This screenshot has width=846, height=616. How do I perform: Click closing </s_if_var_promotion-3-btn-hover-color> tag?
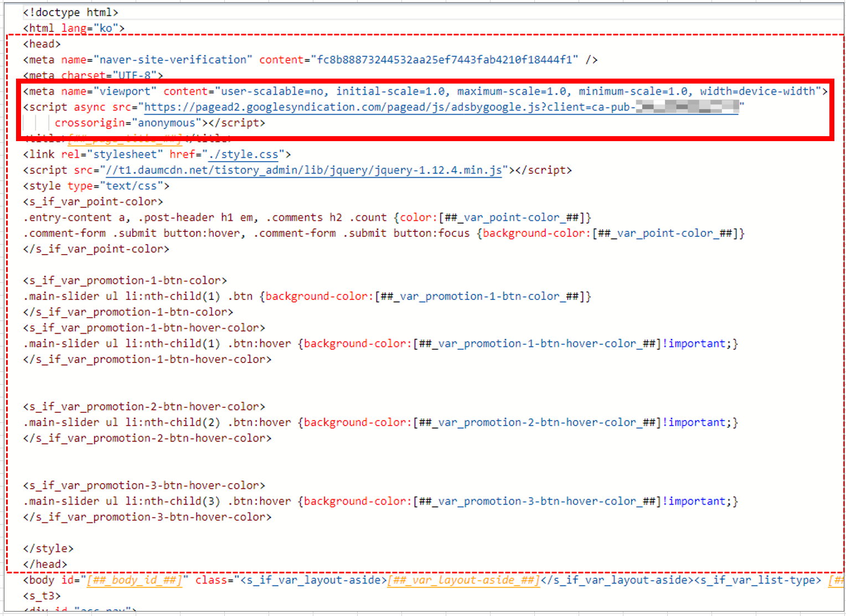[x=147, y=517]
